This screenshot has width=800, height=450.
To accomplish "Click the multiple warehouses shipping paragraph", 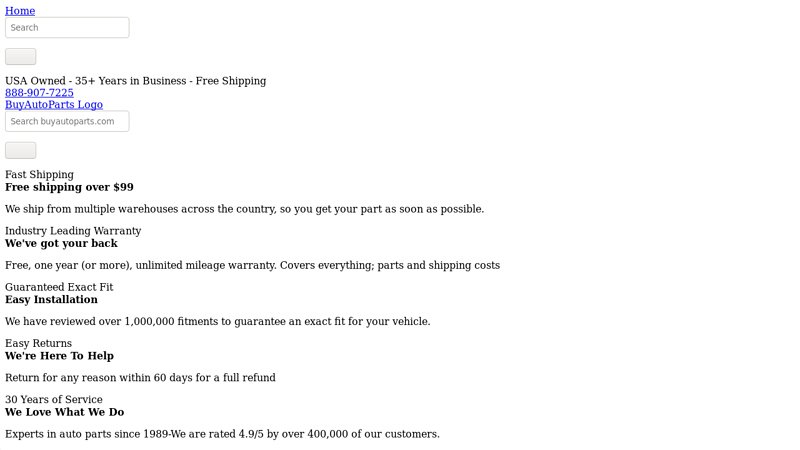I will click(x=244, y=209).
